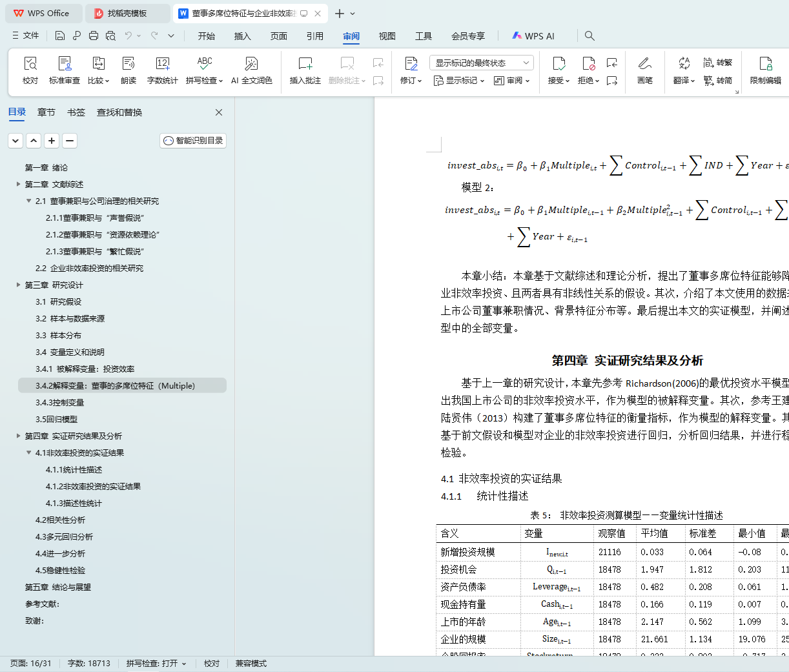This screenshot has height=672, width=789.
Task: Switch to the 视图 ribbon tab
Action: coord(387,36)
